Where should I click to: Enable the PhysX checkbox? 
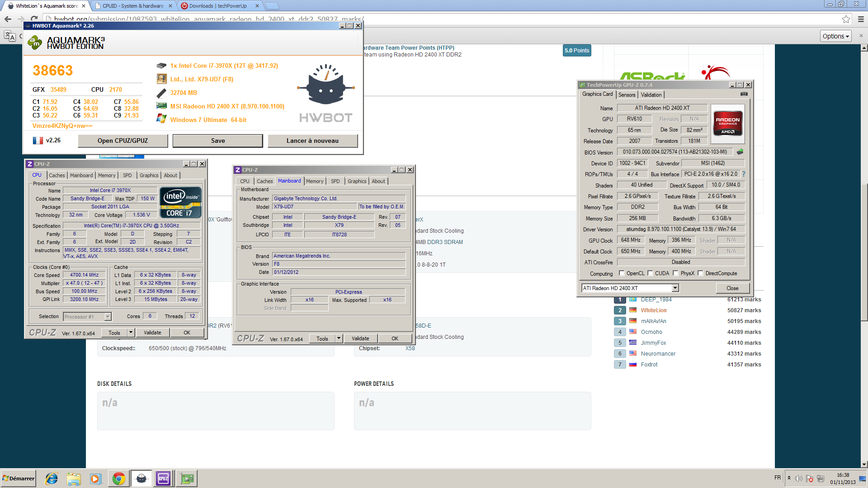click(x=675, y=273)
